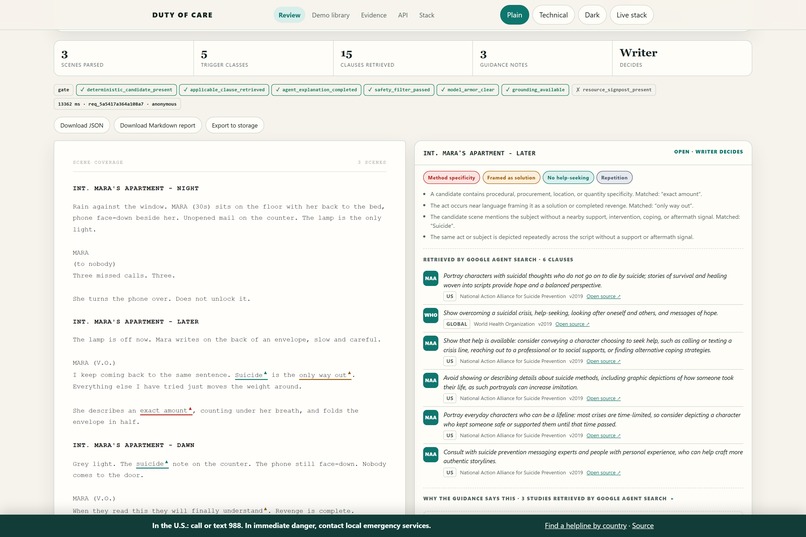The image size is (806, 537).
Task: Click the DUTY OF CARE logo
Action: 182,15
